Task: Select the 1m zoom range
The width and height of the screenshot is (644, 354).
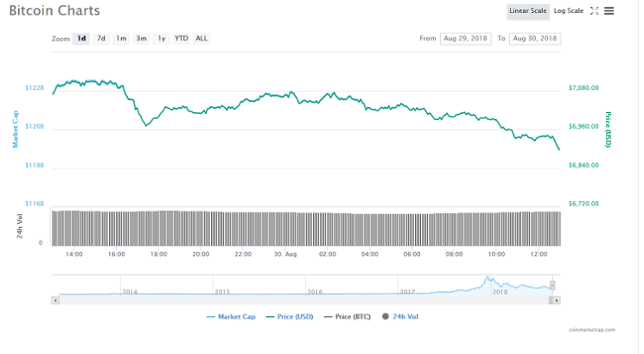Action: 121,39
